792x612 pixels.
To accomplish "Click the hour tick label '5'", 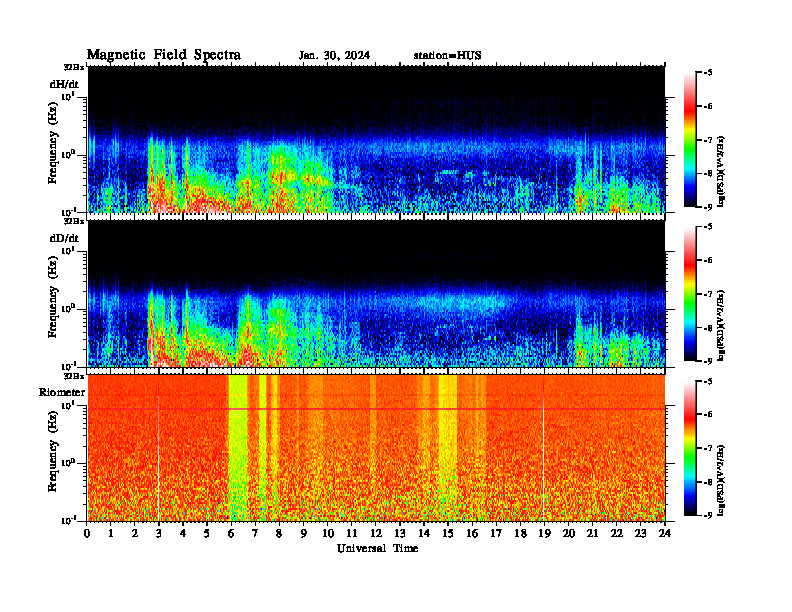I will click(207, 534).
